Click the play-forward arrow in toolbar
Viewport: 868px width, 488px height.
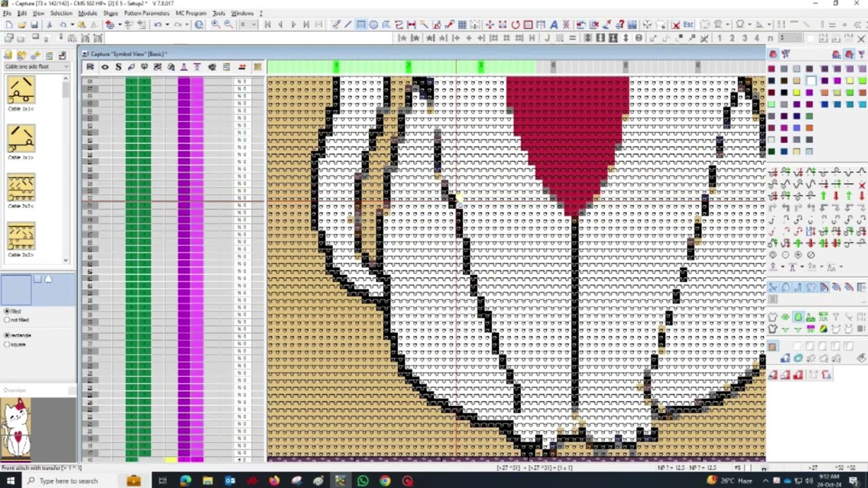pyautogui.click(x=294, y=24)
